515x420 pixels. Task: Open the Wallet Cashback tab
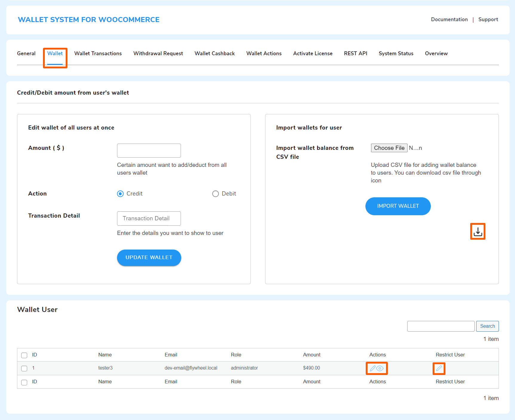(x=215, y=53)
